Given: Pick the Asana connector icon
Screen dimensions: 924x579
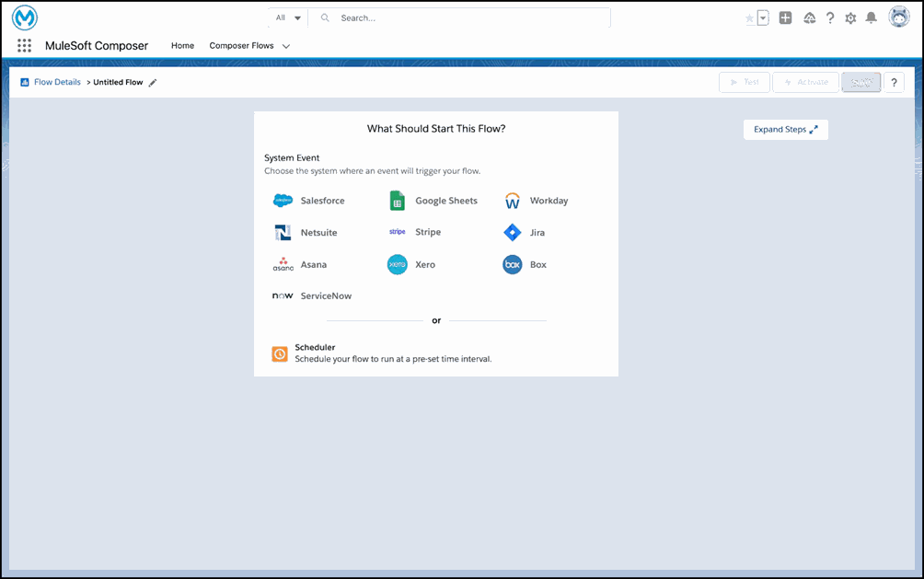Looking at the screenshot, I should (283, 264).
